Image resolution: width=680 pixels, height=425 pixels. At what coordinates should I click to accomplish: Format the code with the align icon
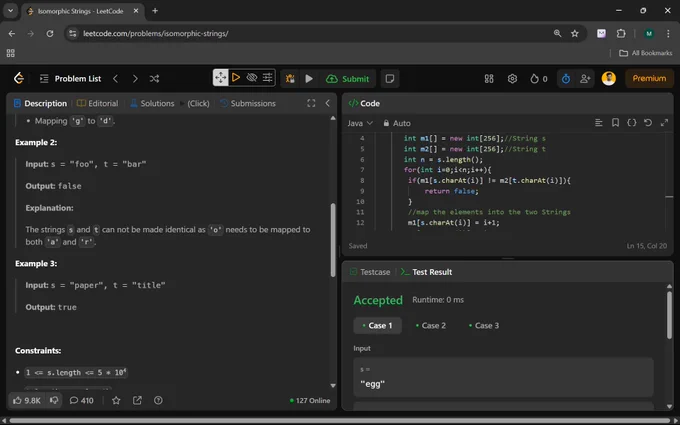click(x=599, y=123)
